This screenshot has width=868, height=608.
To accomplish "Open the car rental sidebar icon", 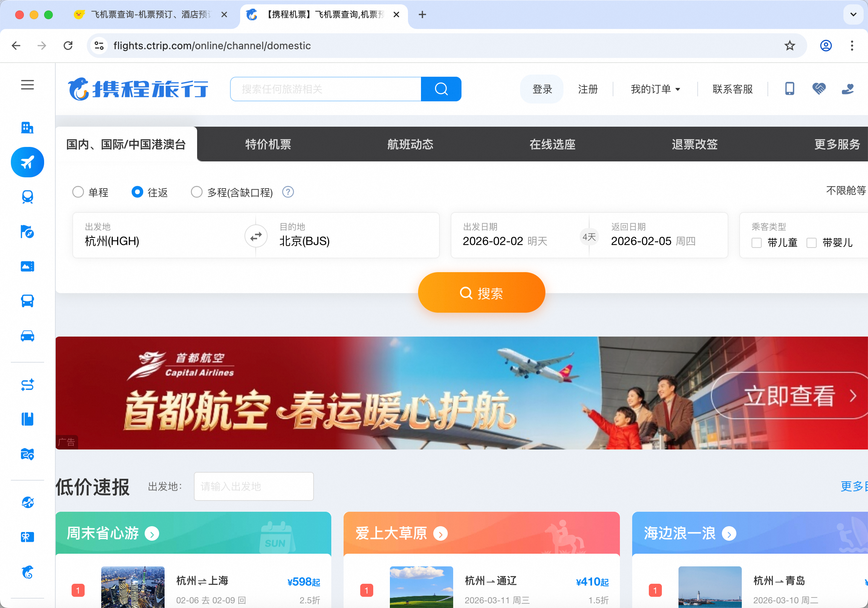I will pos(27,336).
